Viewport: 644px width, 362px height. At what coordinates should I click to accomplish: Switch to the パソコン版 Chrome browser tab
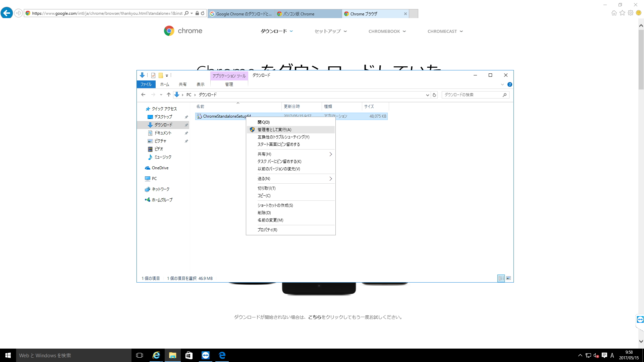pos(308,14)
